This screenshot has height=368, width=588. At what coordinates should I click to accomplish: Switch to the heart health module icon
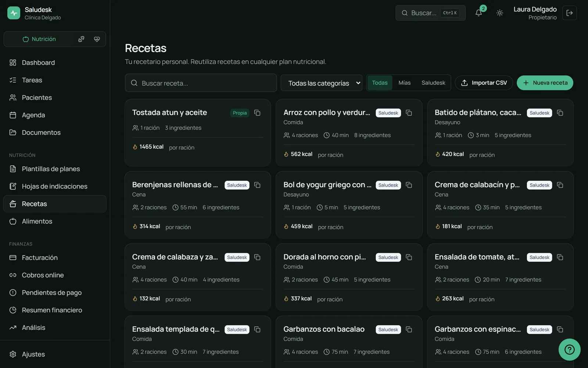(x=97, y=39)
